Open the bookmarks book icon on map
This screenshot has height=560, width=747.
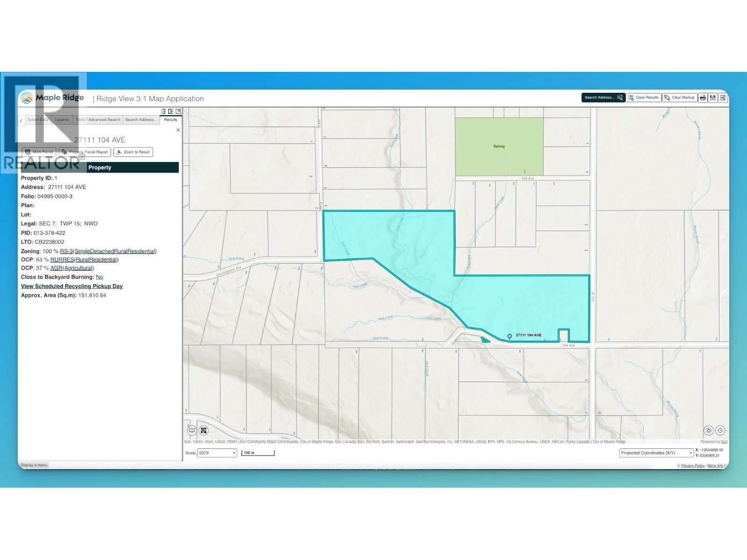[192, 431]
